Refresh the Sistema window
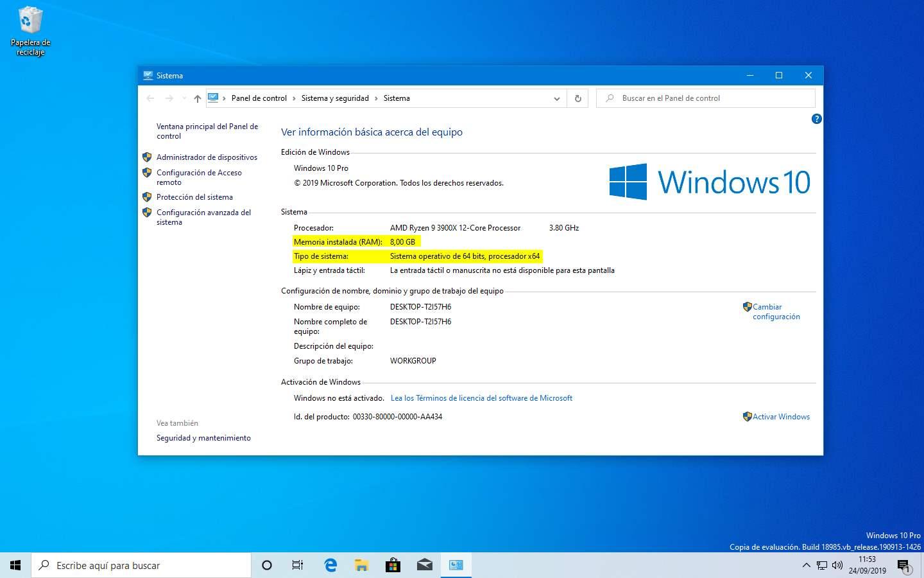924x578 pixels. [577, 98]
